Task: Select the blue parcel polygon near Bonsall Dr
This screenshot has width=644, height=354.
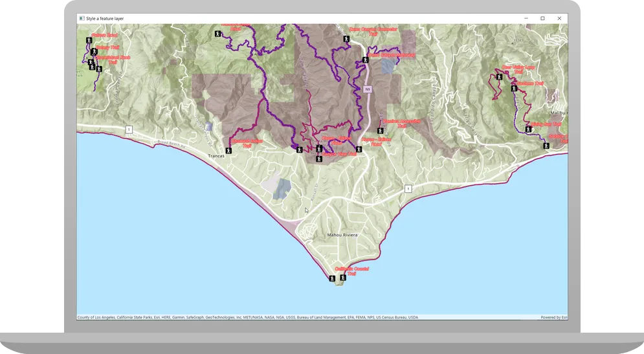Action: coord(282,188)
